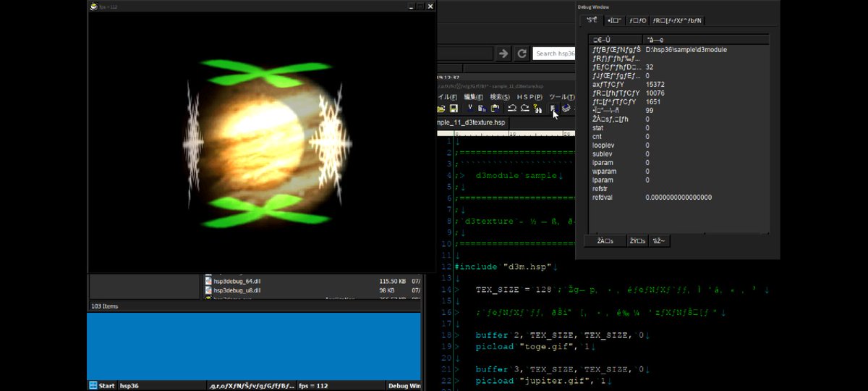Click the third button at the bottom of Debug Window
This screenshot has width=868, height=391.
[659, 241]
